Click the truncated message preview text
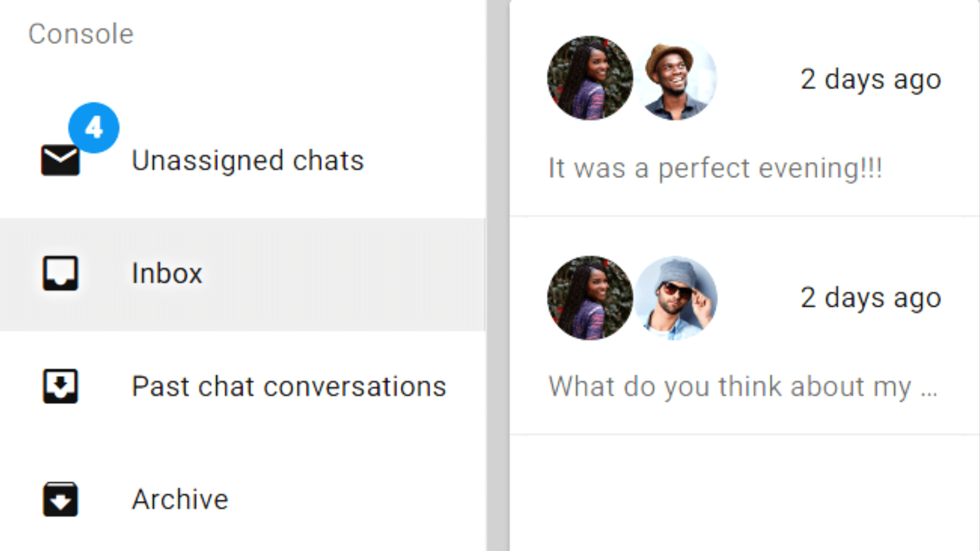This screenshot has height=551, width=980. pyautogui.click(x=743, y=386)
